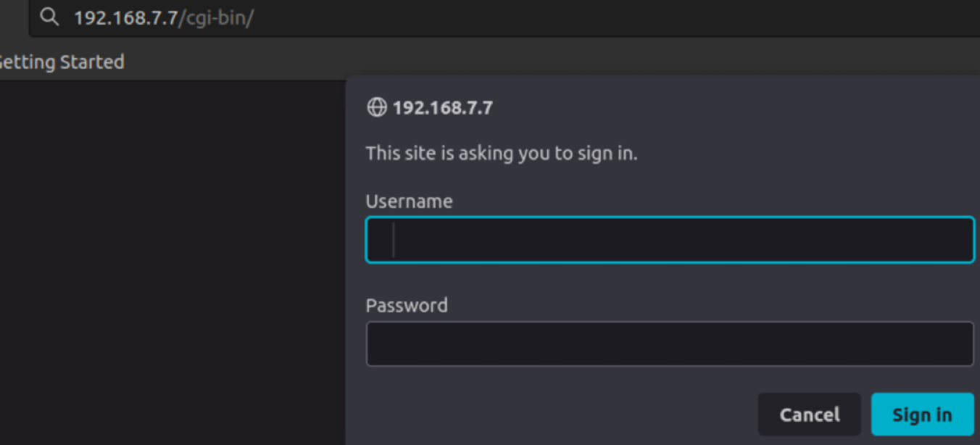Click empty address bar space after the URL
This screenshot has width=980, height=445.
click(580, 18)
